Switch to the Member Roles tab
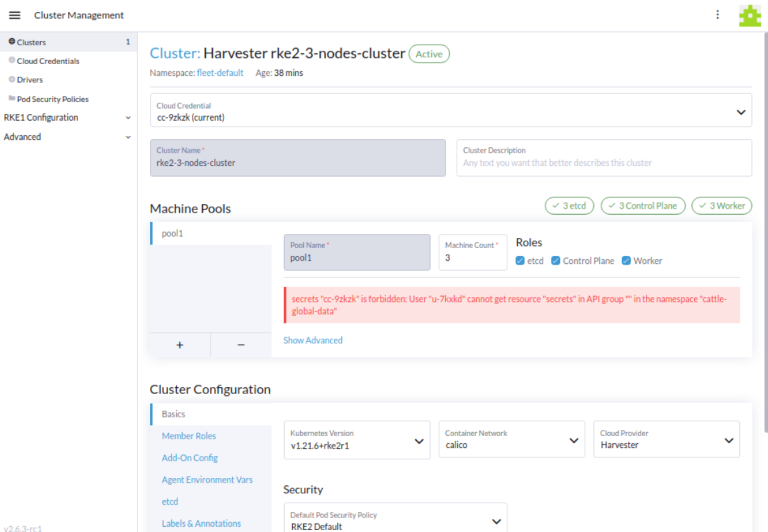Image resolution: width=768 pixels, height=532 pixels. [189, 435]
